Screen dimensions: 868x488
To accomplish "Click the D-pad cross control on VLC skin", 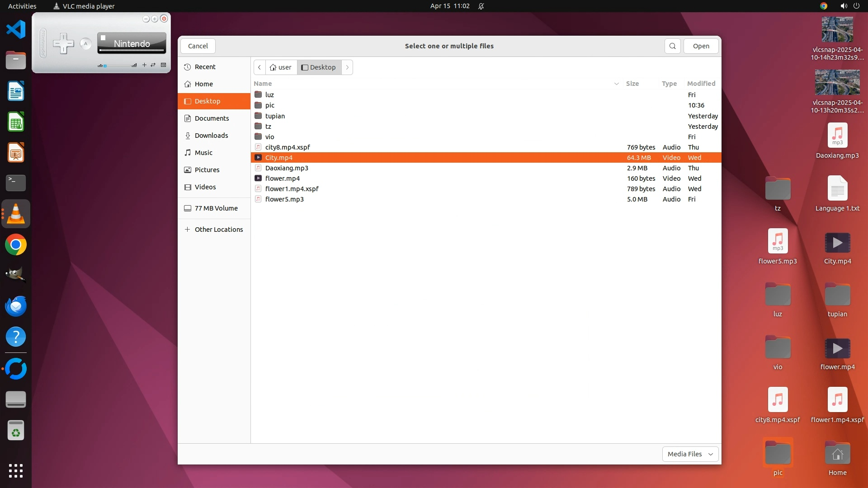I will (63, 44).
